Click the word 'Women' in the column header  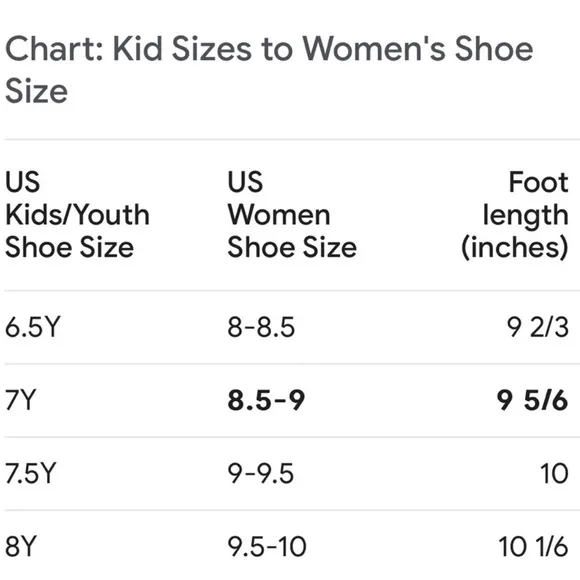[x=279, y=215]
